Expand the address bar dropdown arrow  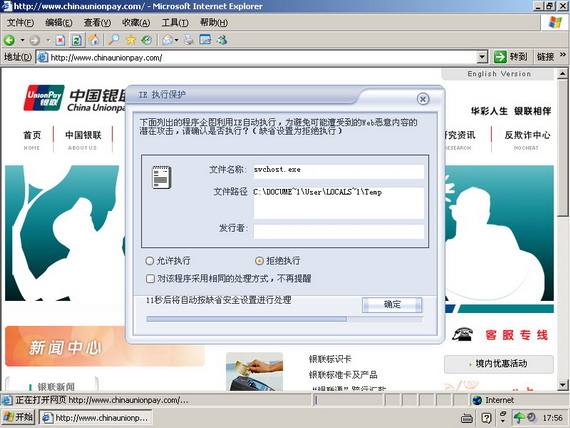482,57
